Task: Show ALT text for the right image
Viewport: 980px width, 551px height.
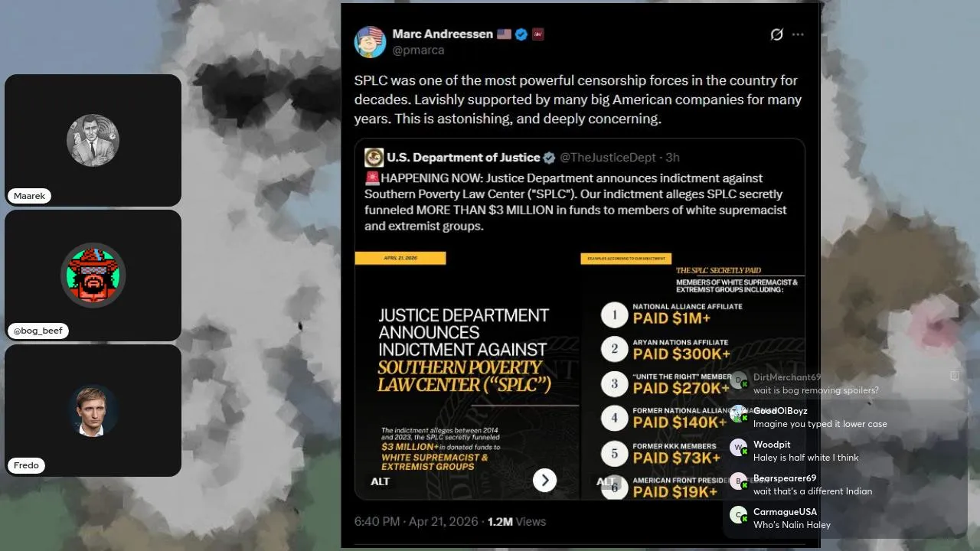Action: pos(606,481)
